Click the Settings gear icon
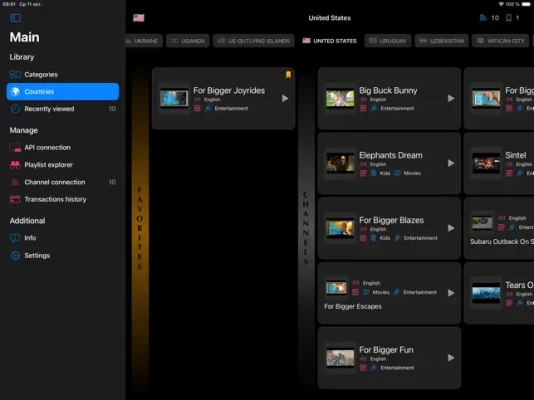The height and width of the screenshot is (400, 534). pyautogui.click(x=15, y=255)
